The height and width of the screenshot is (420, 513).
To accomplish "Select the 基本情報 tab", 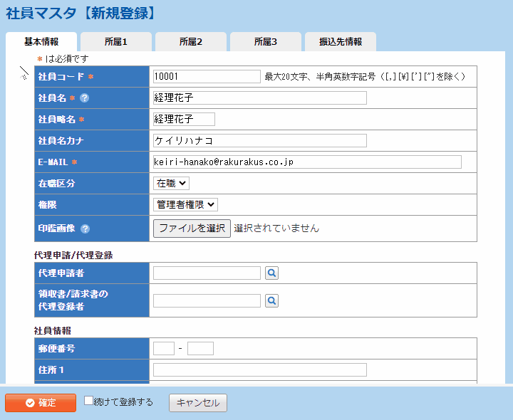I will pyautogui.click(x=41, y=42).
